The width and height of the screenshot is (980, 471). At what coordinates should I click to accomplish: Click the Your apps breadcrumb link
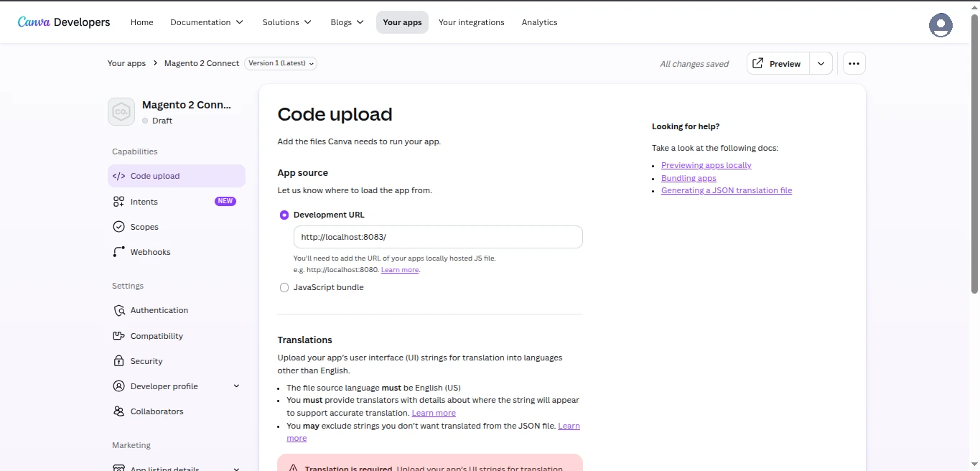click(x=126, y=63)
